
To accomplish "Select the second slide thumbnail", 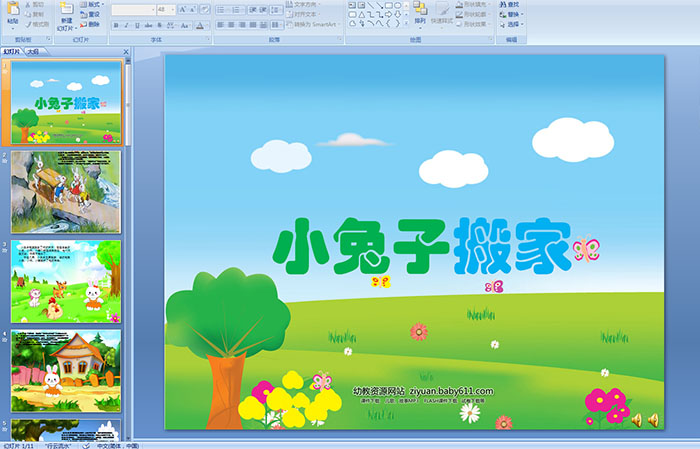I will pyautogui.click(x=66, y=191).
